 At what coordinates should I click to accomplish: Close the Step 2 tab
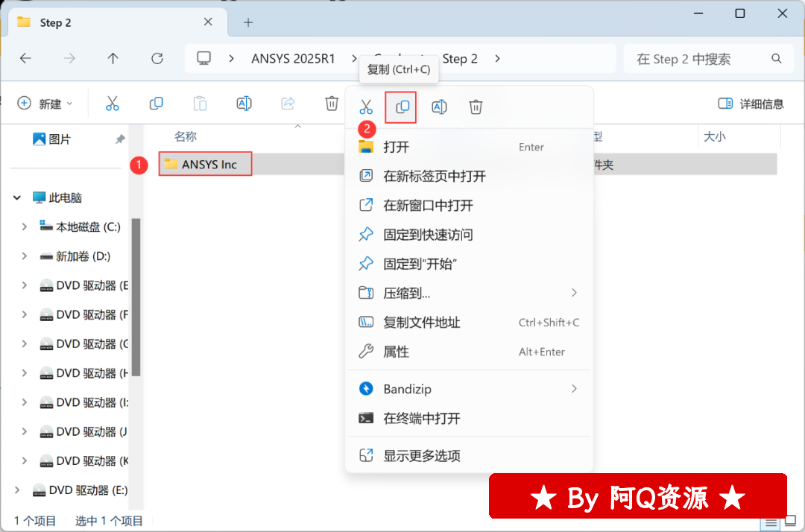pyautogui.click(x=208, y=22)
